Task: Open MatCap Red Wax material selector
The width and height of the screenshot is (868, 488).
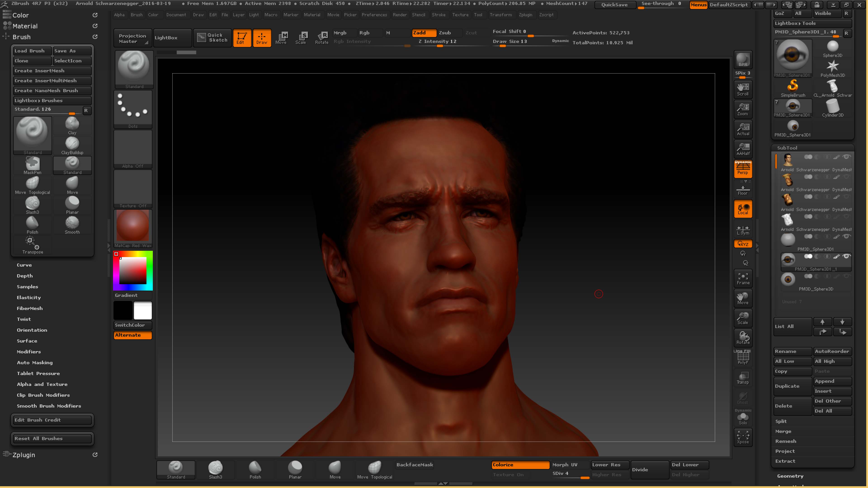Action: [133, 229]
